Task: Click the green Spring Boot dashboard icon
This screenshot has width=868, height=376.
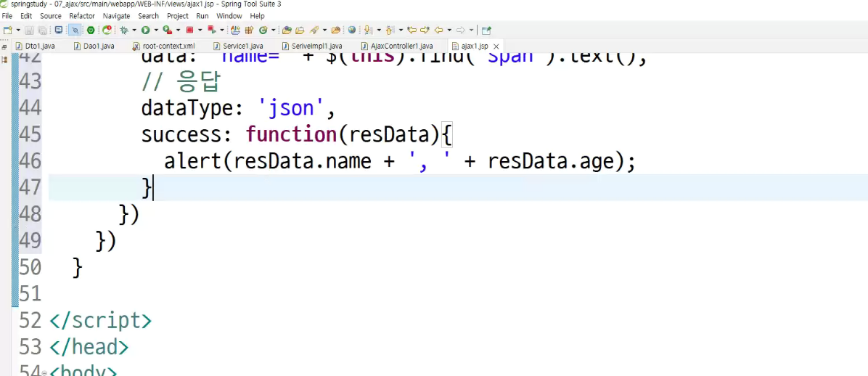Action: click(x=91, y=30)
